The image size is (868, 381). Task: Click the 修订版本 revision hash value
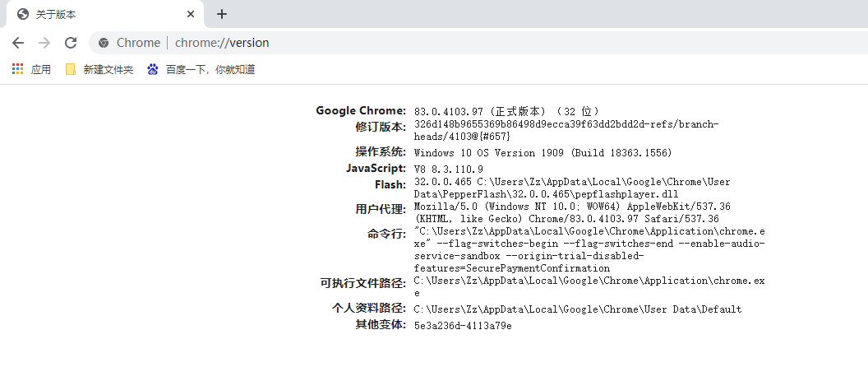click(566, 124)
